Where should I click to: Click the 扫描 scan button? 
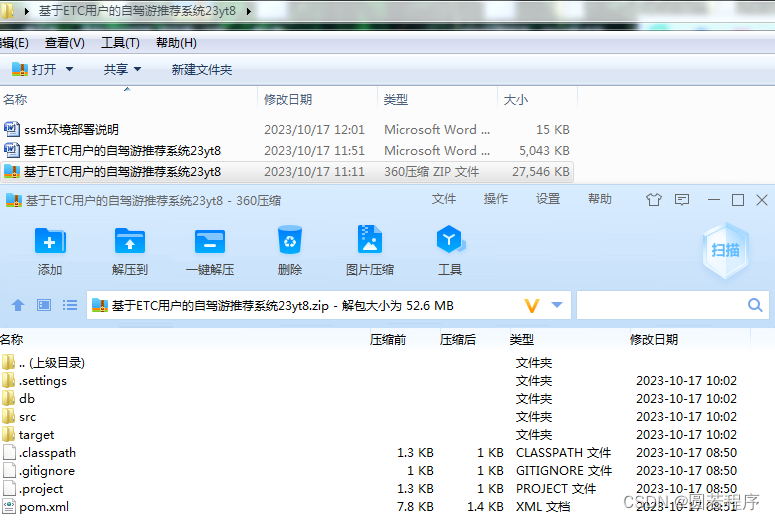(725, 250)
